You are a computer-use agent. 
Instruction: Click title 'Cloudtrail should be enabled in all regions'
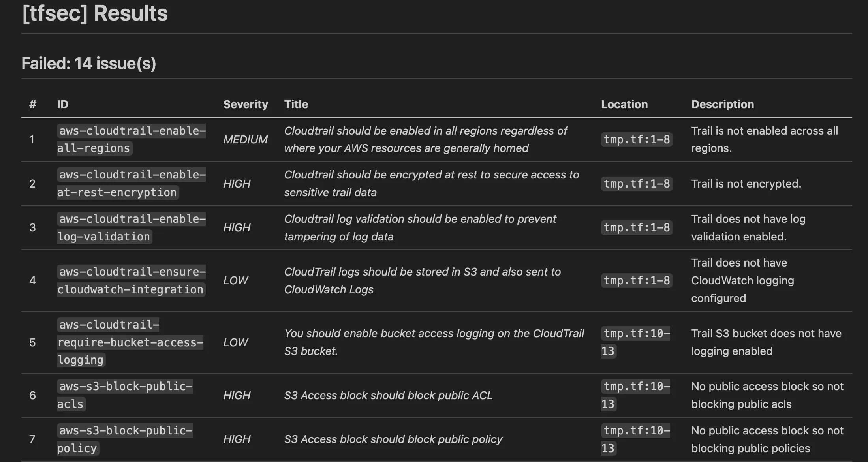pos(426,139)
